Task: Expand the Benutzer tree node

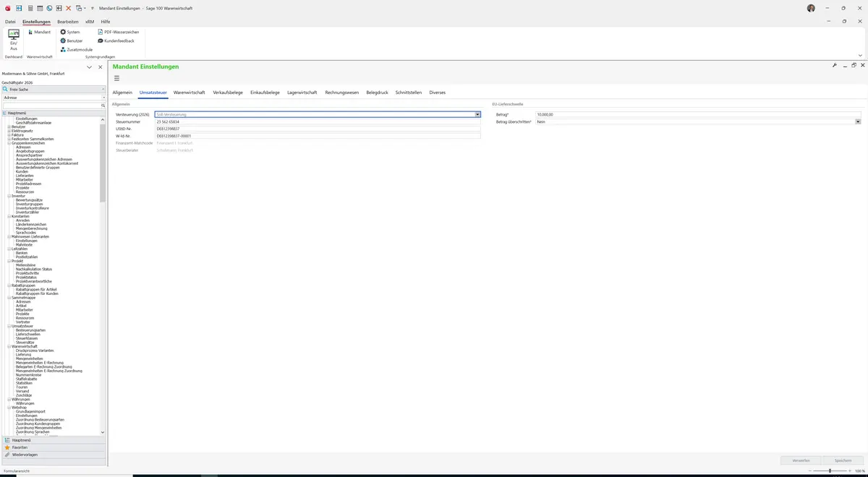Action: tap(9, 126)
